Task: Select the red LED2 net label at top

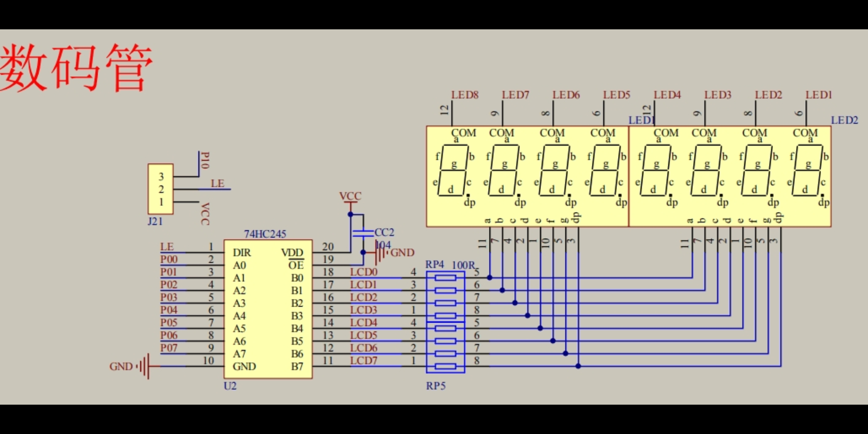Action: 769,95
